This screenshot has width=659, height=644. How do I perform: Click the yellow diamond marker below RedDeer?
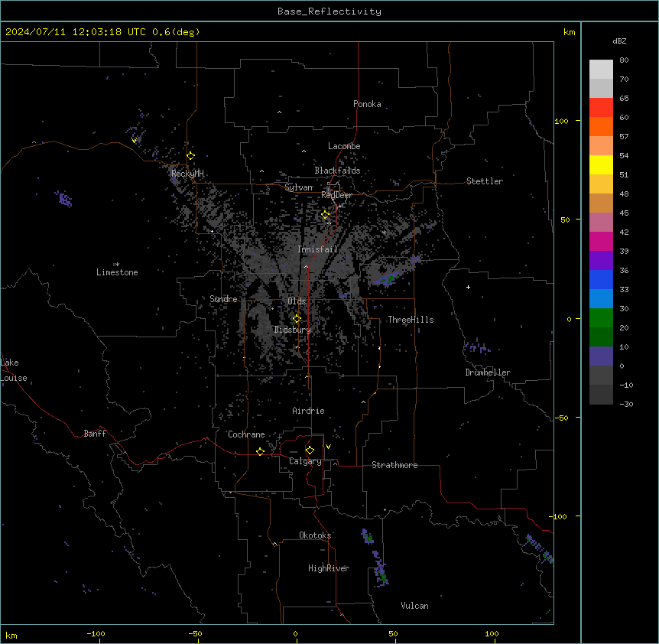pyautogui.click(x=326, y=215)
